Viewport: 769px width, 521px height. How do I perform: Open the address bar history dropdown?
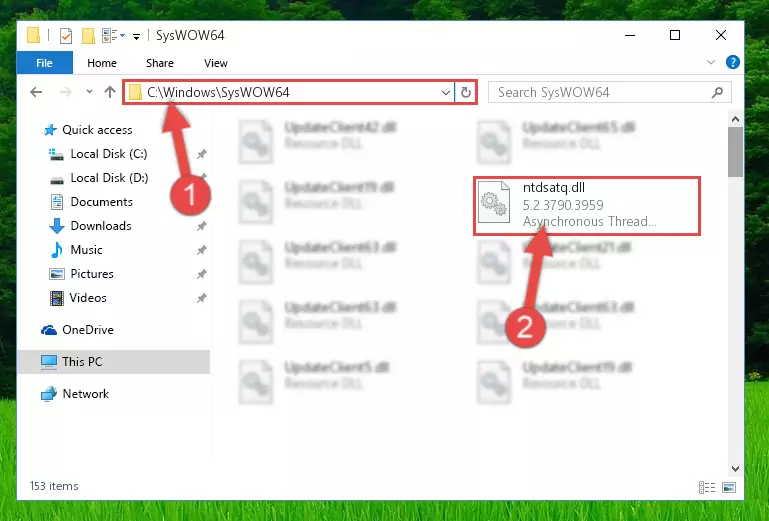coord(445,92)
